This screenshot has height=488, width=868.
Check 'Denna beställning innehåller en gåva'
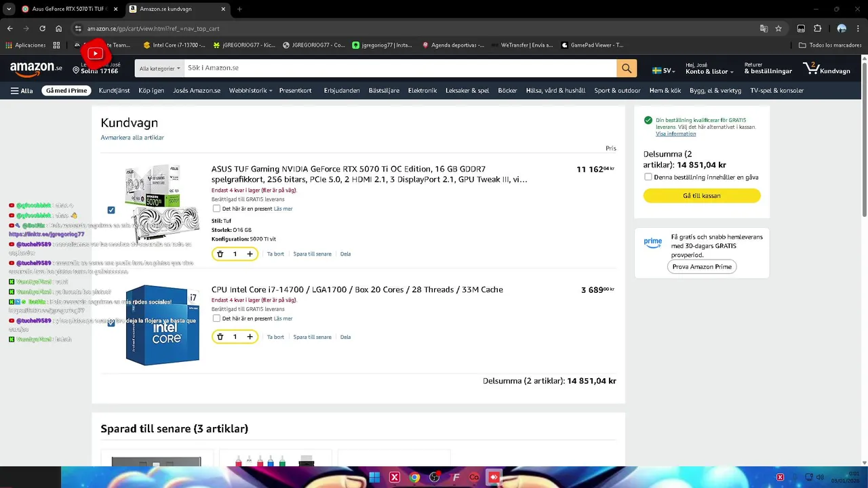(x=648, y=177)
